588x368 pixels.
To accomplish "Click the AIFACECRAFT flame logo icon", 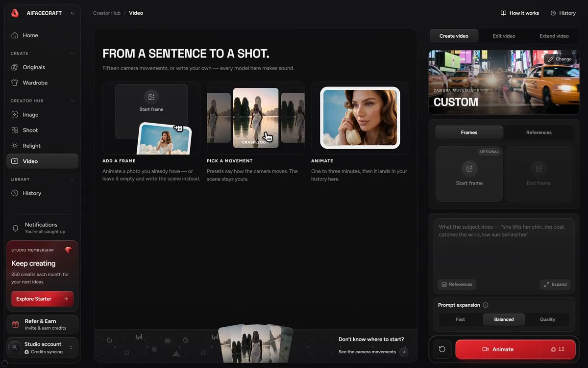I will point(15,13).
